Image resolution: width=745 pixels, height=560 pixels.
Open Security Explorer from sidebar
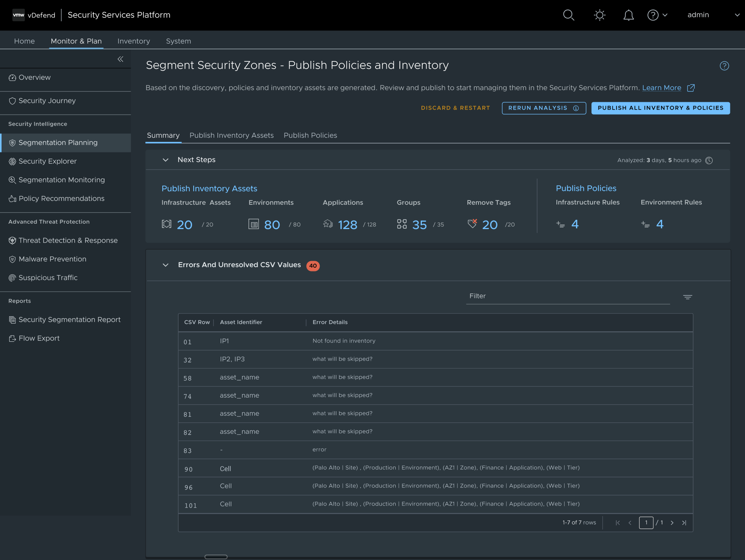coord(47,161)
